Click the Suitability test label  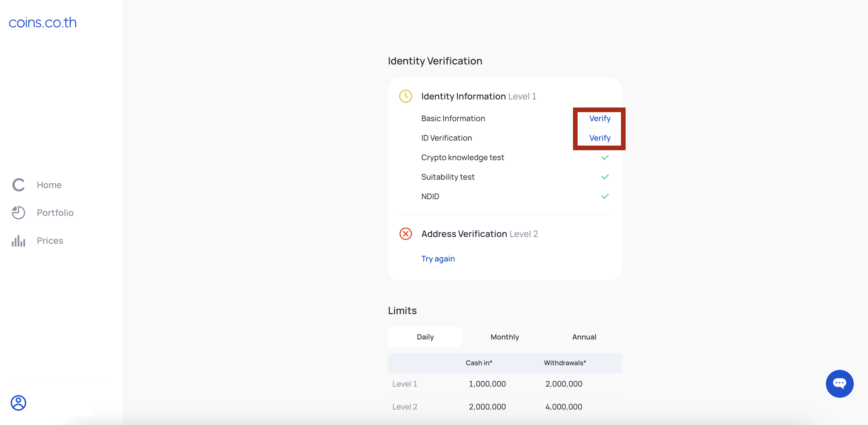pyautogui.click(x=448, y=177)
